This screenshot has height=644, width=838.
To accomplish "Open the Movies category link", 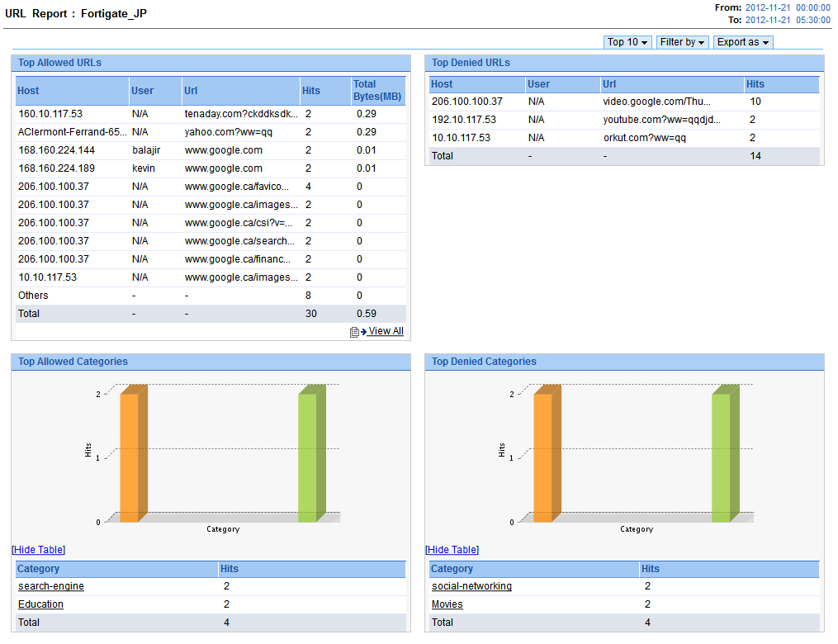I will point(447,604).
